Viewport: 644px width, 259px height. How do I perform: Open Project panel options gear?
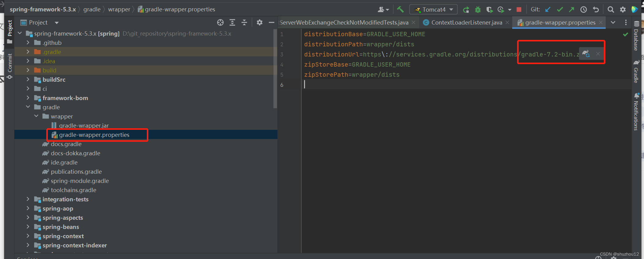(260, 22)
